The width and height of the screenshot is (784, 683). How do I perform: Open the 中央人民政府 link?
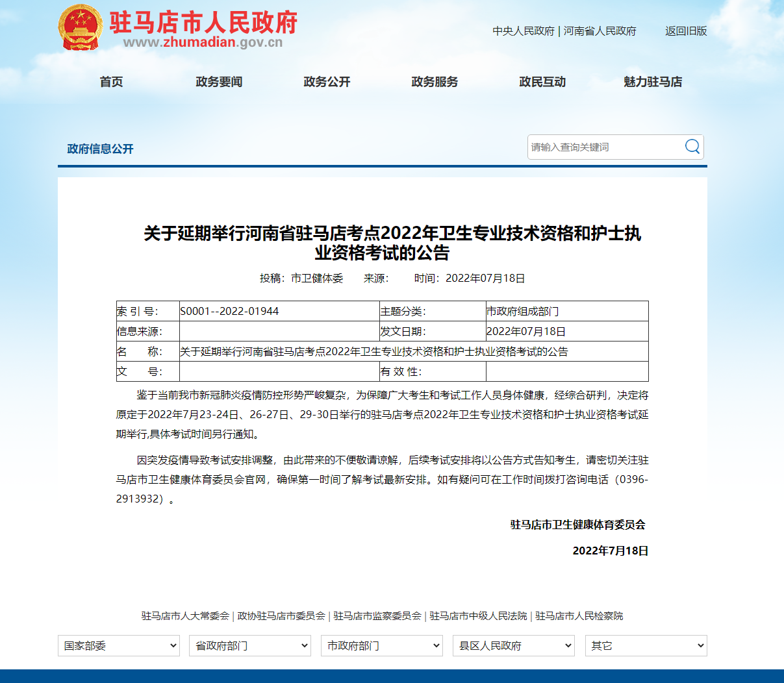[x=524, y=31]
